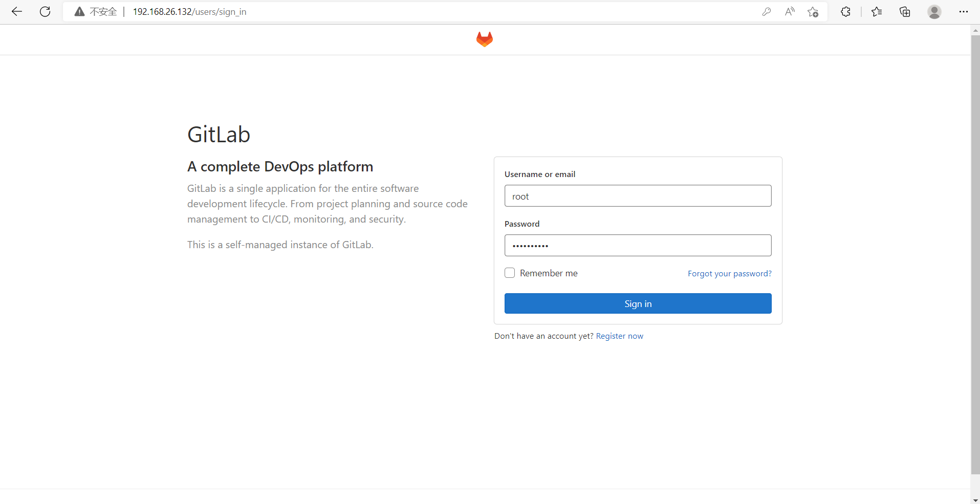Open the Settings and more menu
Viewport: 980px width, 504px height.
(x=964, y=12)
